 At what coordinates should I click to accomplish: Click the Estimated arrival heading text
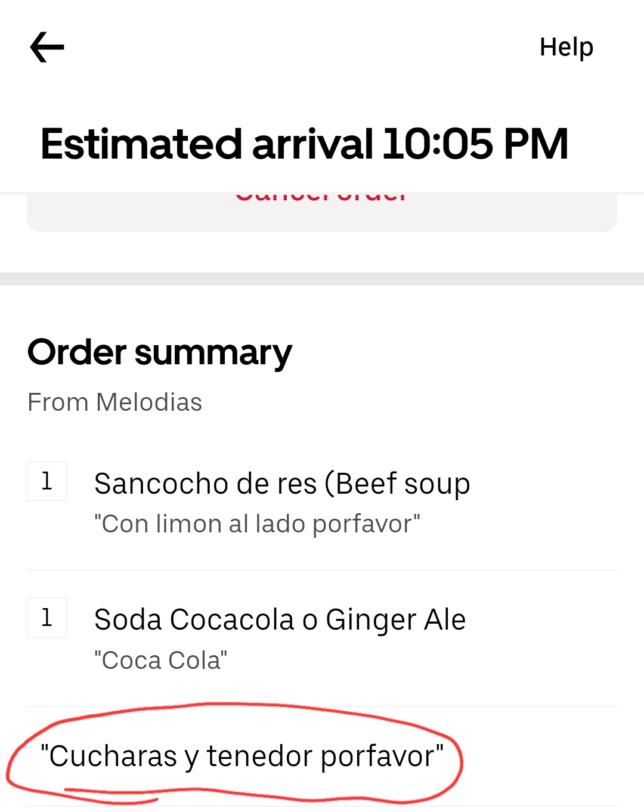coord(206,144)
